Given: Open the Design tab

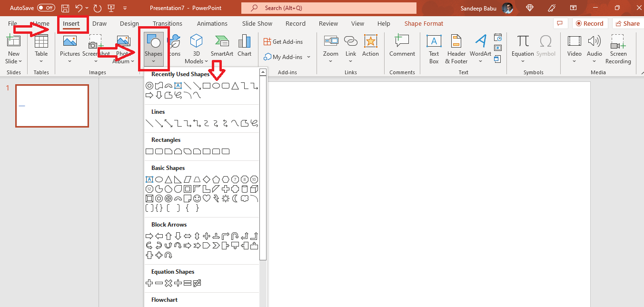Looking at the screenshot, I should click(129, 23).
